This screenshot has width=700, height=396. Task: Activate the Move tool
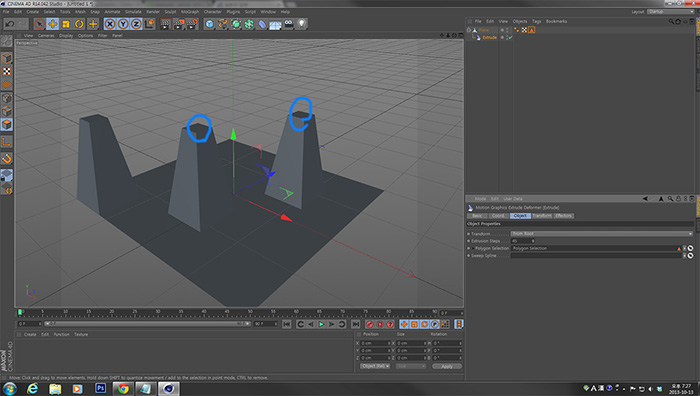(x=53, y=24)
